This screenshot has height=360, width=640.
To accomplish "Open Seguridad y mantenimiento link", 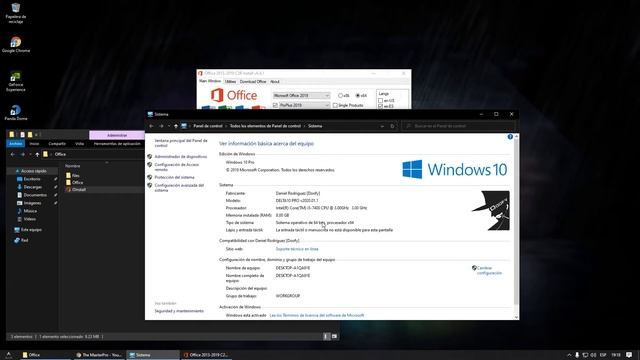I will pyautogui.click(x=179, y=311).
